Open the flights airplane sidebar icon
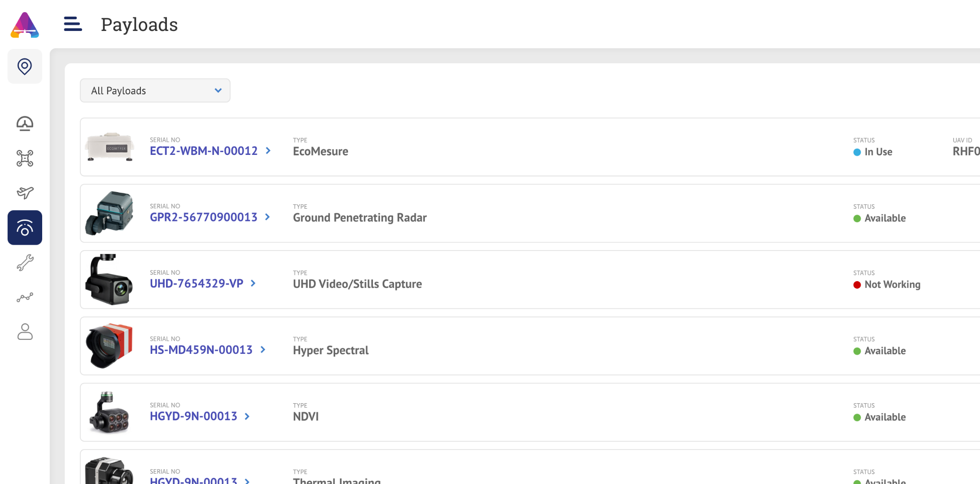 click(25, 193)
